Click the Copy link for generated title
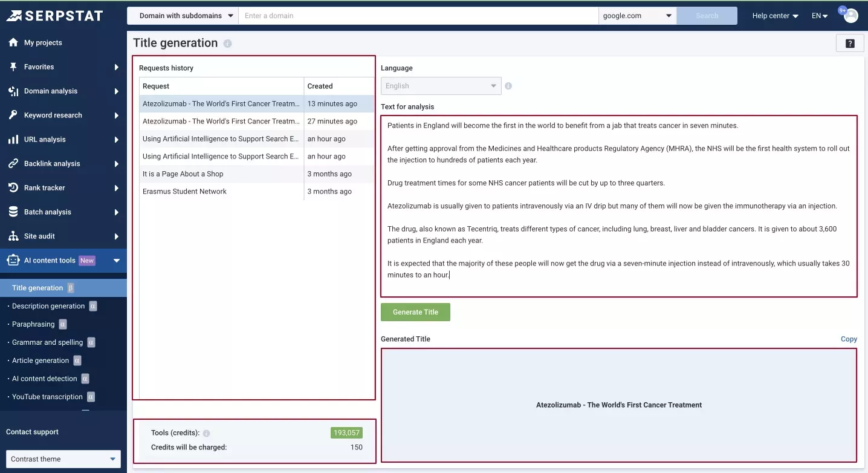The width and height of the screenshot is (868, 473). point(849,339)
